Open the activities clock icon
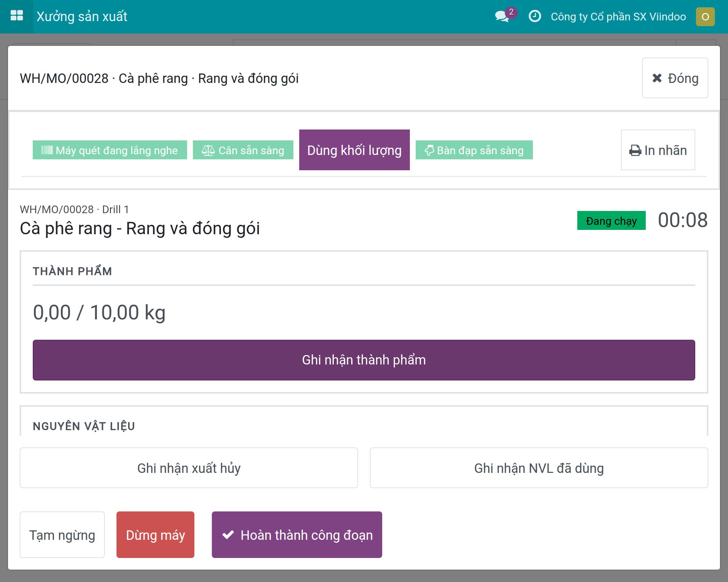The image size is (728, 582). pyautogui.click(x=535, y=16)
